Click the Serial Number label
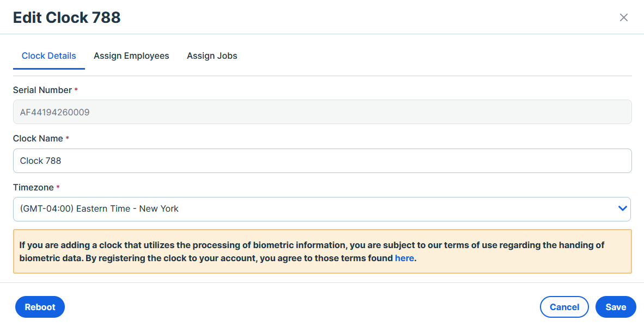 pyautogui.click(x=42, y=90)
